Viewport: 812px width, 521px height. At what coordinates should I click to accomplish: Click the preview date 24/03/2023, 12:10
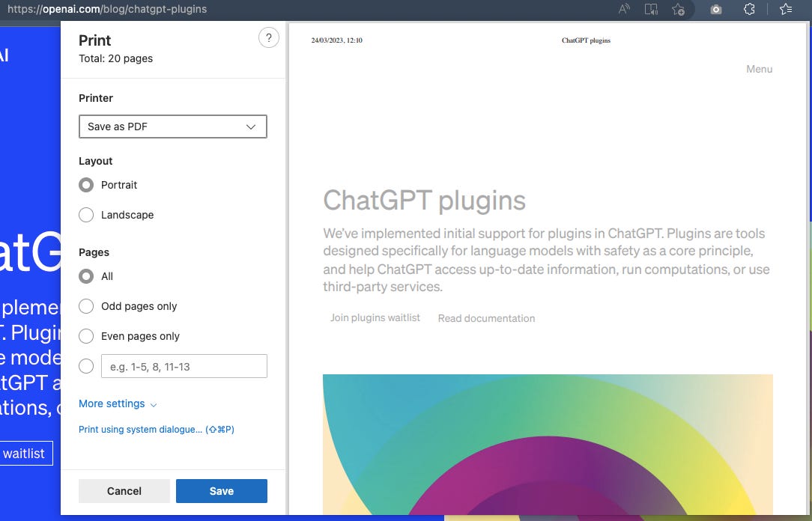[336, 40]
